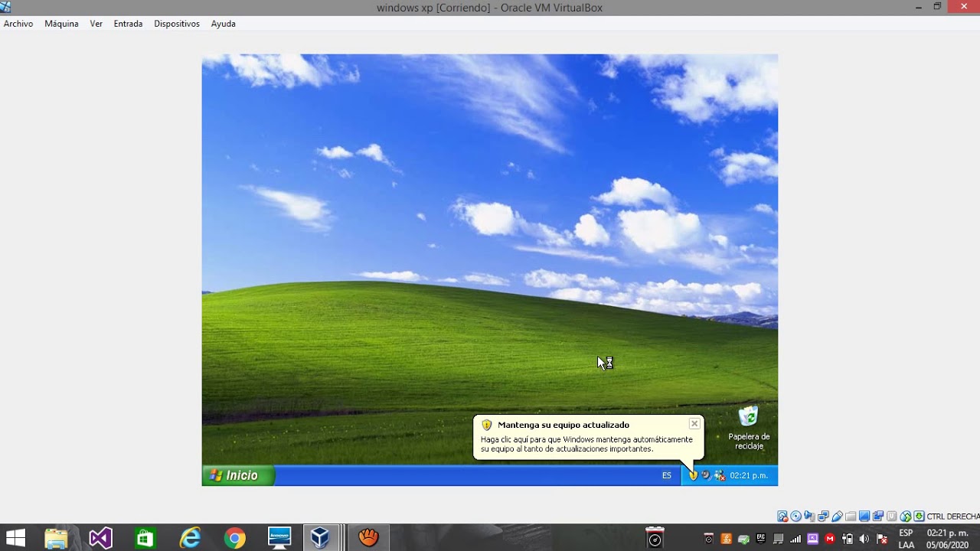980x551 pixels.
Task: Click the ESP LAA keyboard language indicator
Action: tap(906, 539)
